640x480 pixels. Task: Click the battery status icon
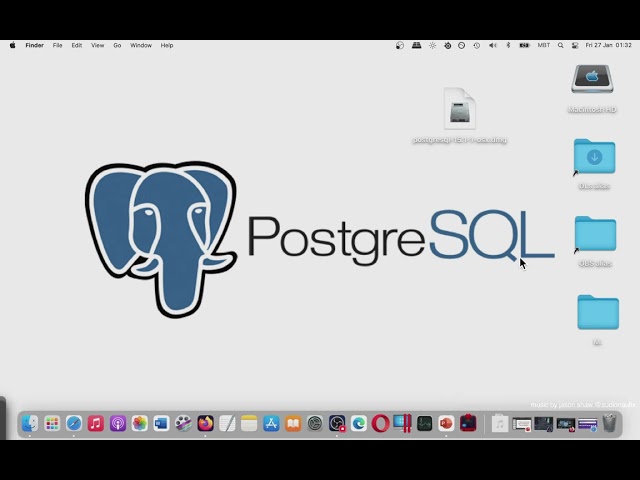click(x=524, y=45)
